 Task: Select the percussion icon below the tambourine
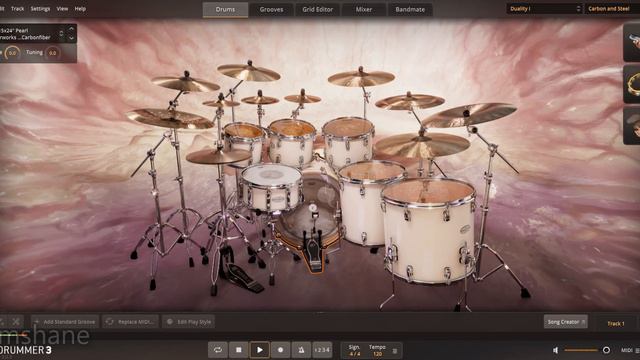pyautogui.click(x=633, y=125)
